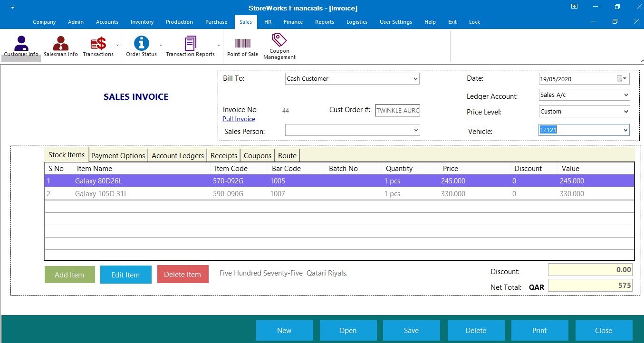Open Customer Info icon
The width and height of the screenshot is (644, 343).
pos(21,43)
